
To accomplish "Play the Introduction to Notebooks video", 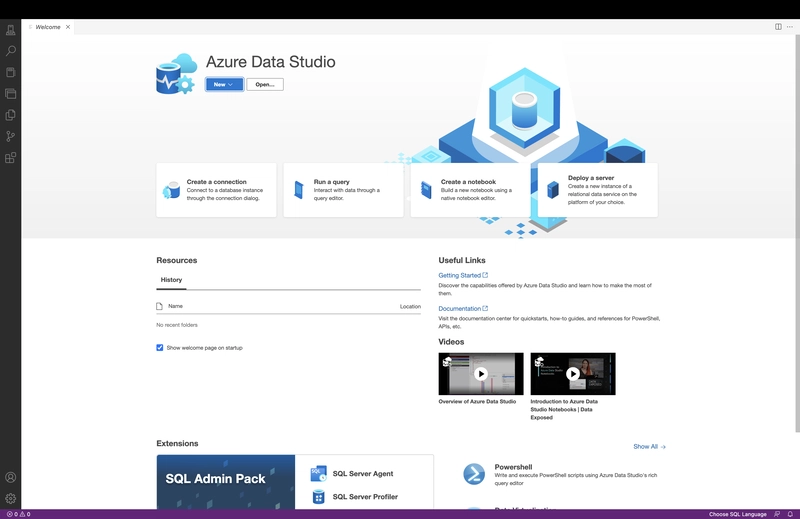I will click(573, 374).
